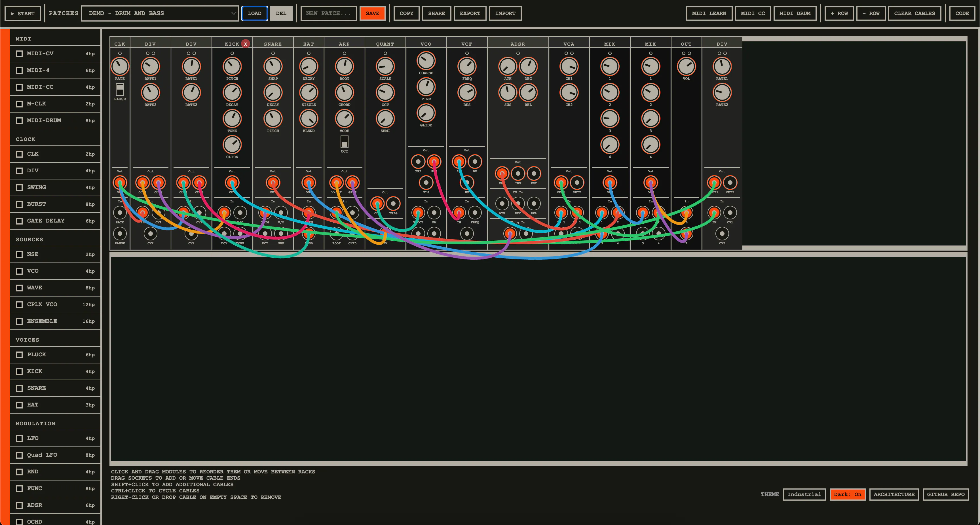Open the patches dropdown list
Screen dimensions: 980x525
click(x=160, y=13)
